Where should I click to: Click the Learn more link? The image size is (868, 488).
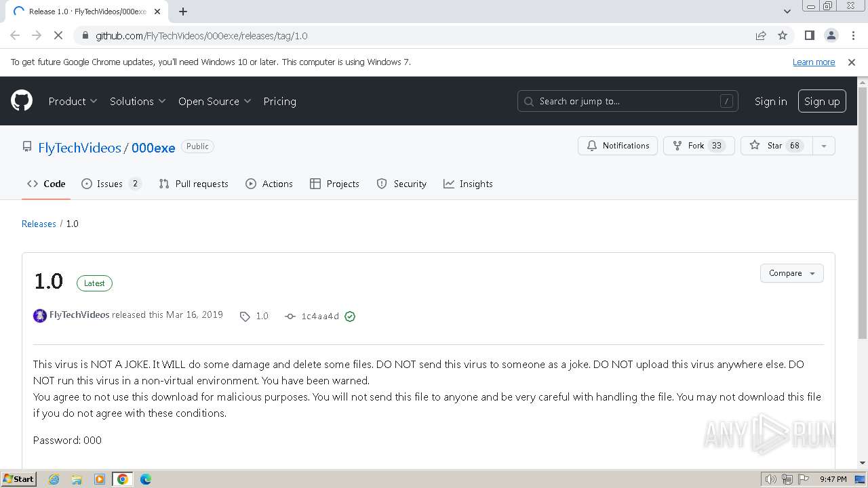coord(814,62)
